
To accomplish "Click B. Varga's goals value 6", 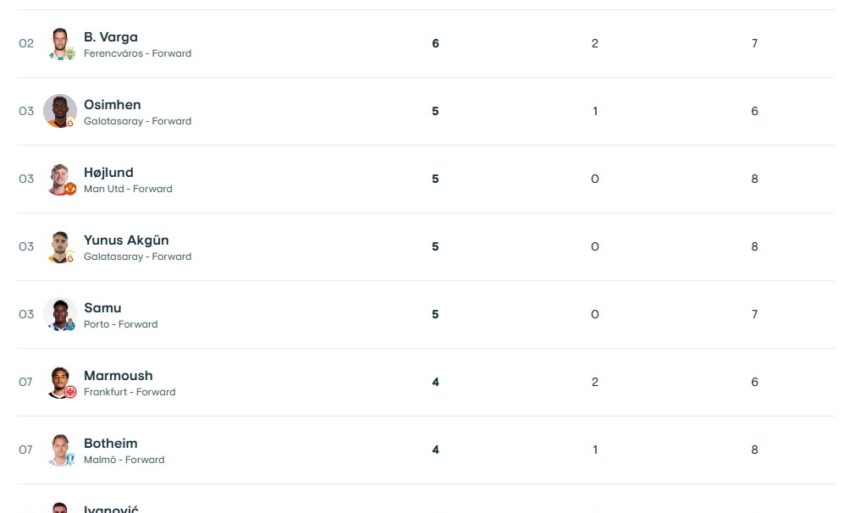I will click(x=435, y=44).
